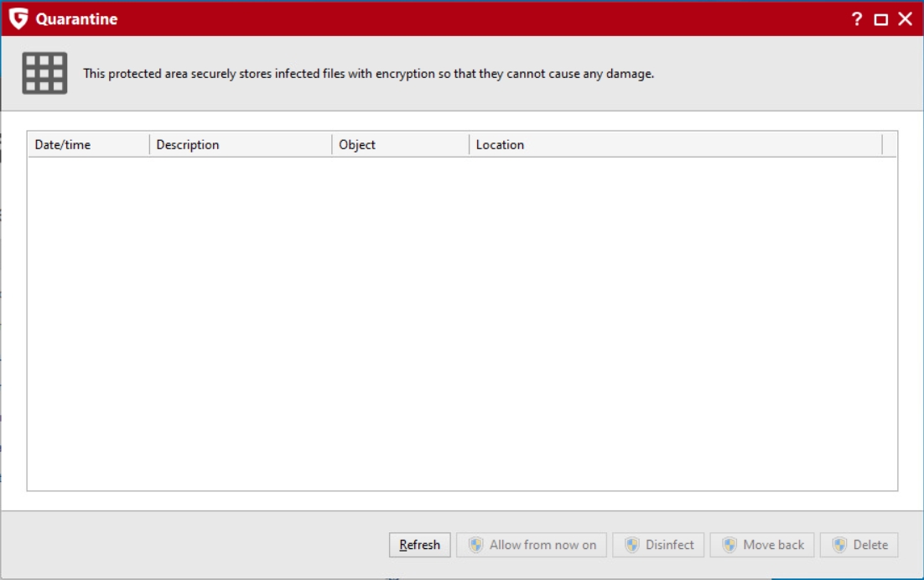Click the Disinfect button label
The image size is (924, 580).
670,545
